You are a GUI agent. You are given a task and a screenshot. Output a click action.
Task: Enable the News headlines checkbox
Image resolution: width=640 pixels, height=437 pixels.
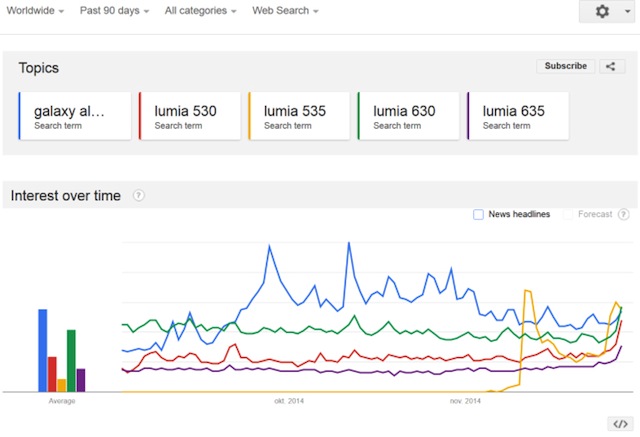[478, 214]
